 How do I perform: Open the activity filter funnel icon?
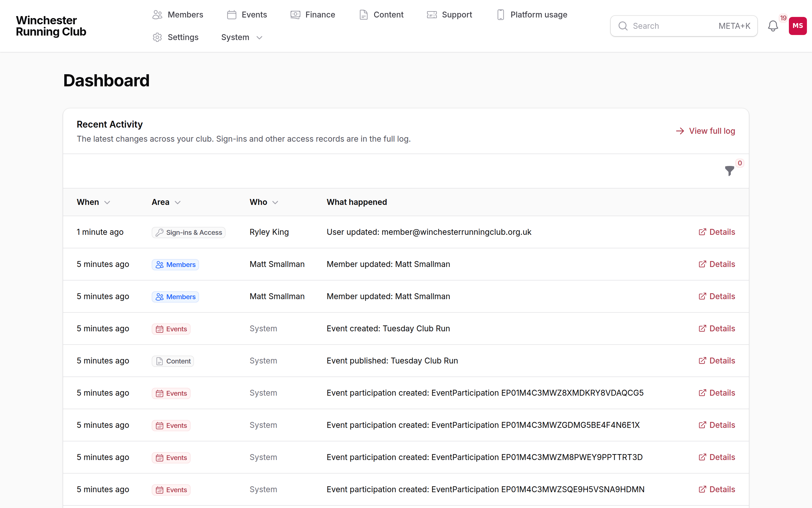click(x=729, y=171)
